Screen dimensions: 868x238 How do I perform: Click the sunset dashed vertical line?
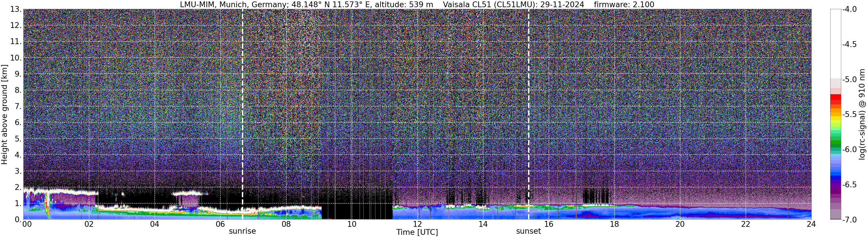[528, 114]
